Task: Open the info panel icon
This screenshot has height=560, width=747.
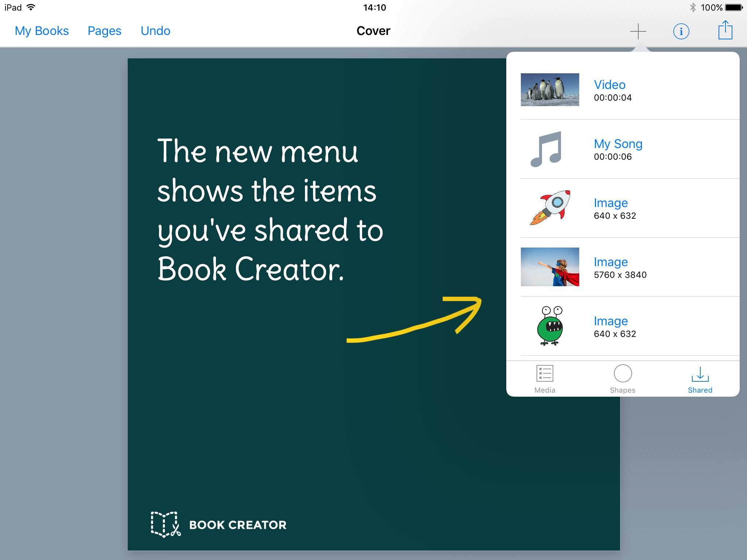Action: pos(681,31)
